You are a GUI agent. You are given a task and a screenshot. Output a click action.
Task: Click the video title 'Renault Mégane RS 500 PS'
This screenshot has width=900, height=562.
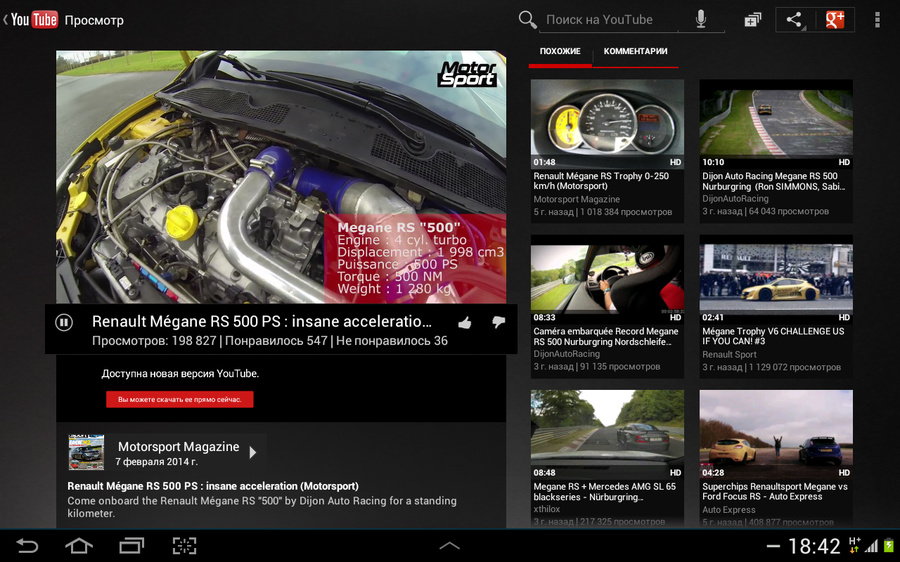coord(262,321)
